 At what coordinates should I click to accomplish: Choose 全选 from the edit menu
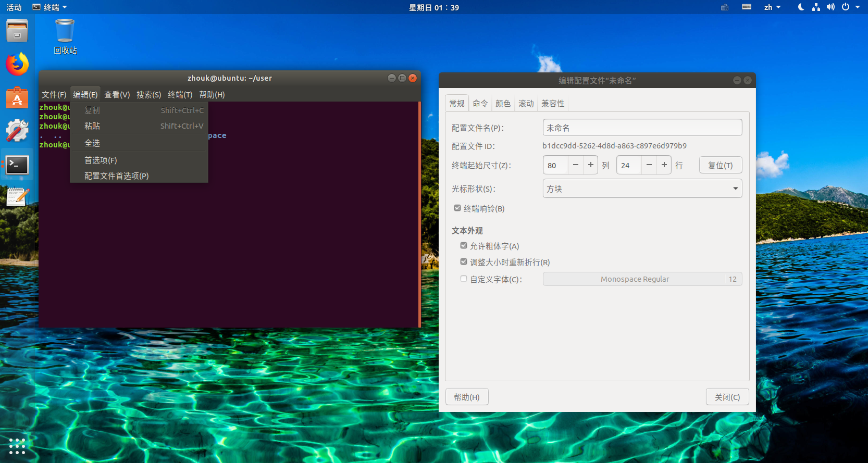point(139,143)
